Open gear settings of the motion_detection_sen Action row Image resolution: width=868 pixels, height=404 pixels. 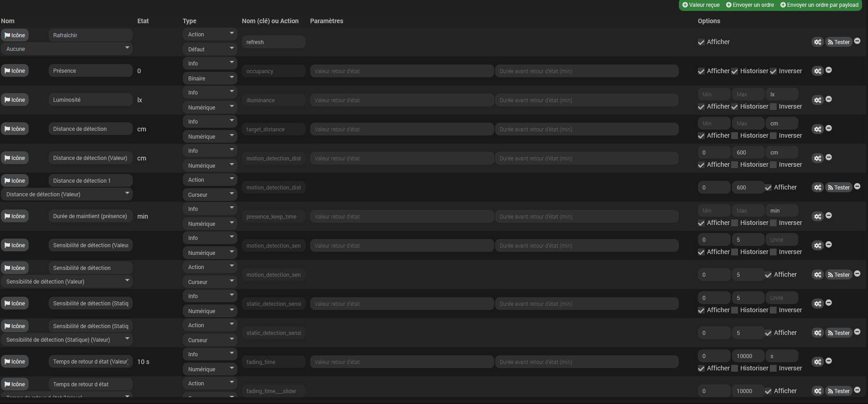[818, 274]
